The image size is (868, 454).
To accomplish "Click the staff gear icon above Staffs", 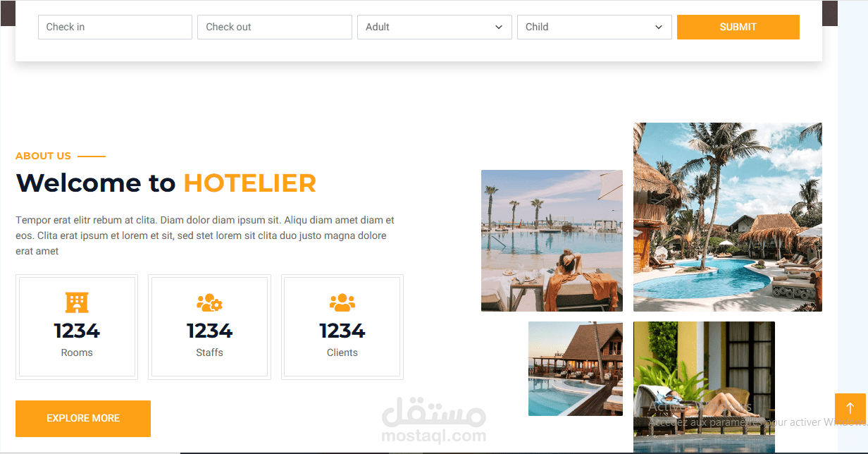I will [209, 303].
